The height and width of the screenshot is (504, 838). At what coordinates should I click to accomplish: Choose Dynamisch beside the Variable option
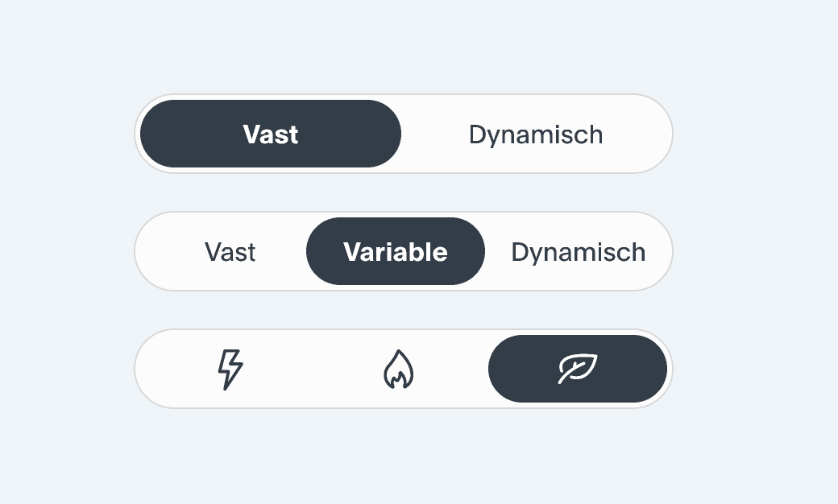[x=579, y=251]
